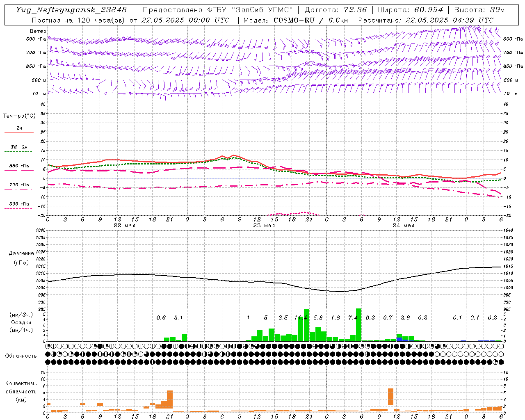Screen dimensions: 525x420
Task: Click the 850 гПа temperature legend line sample
Action: 19,170
